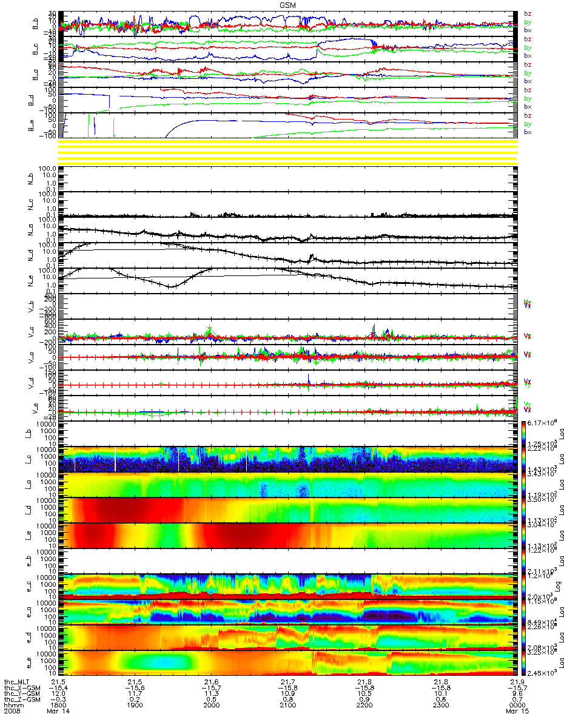Image resolution: width=564 pixels, height=728 pixels.
Task: Click the bx legend of B_e panel
Action: pyautogui.click(x=528, y=132)
